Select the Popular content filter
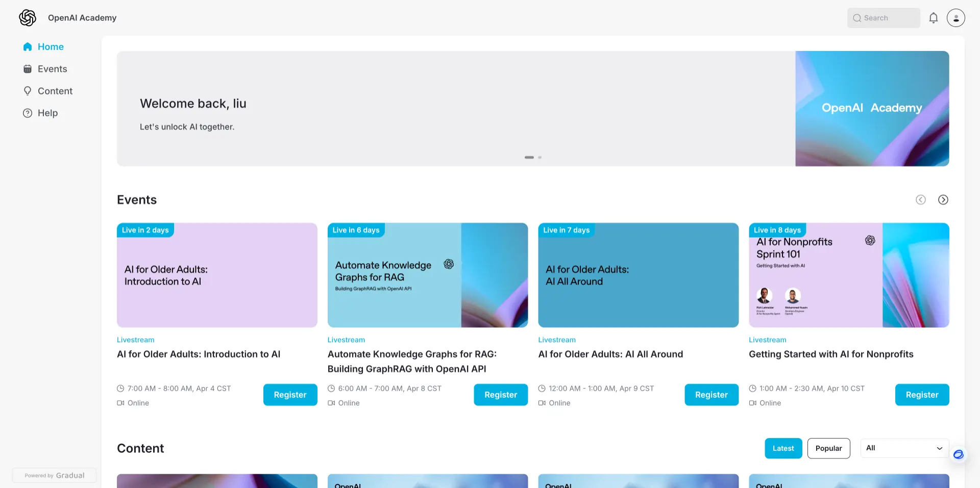980x488 pixels. tap(829, 448)
